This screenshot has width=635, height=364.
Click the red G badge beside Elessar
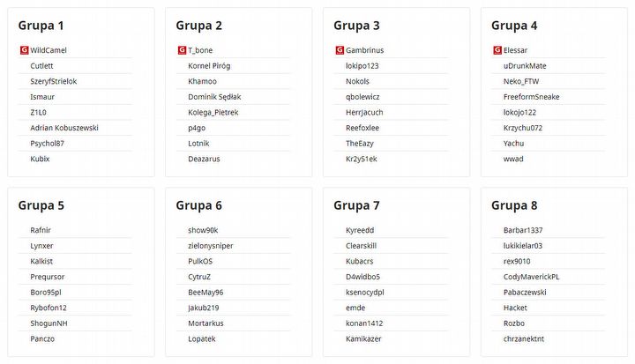pyautogui.click(x=497, y=50)
